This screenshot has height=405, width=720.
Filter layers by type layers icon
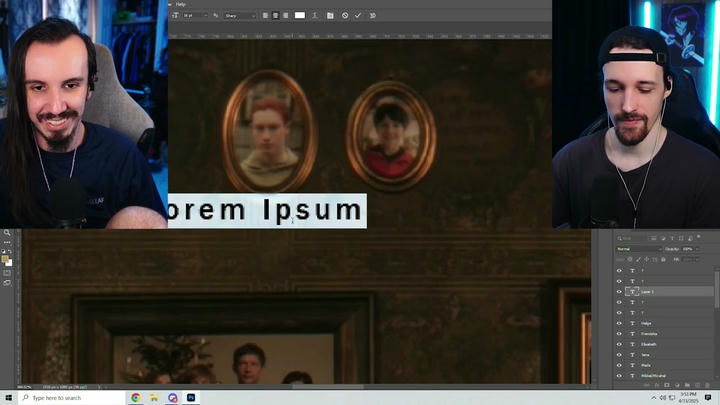coord(672,238)
